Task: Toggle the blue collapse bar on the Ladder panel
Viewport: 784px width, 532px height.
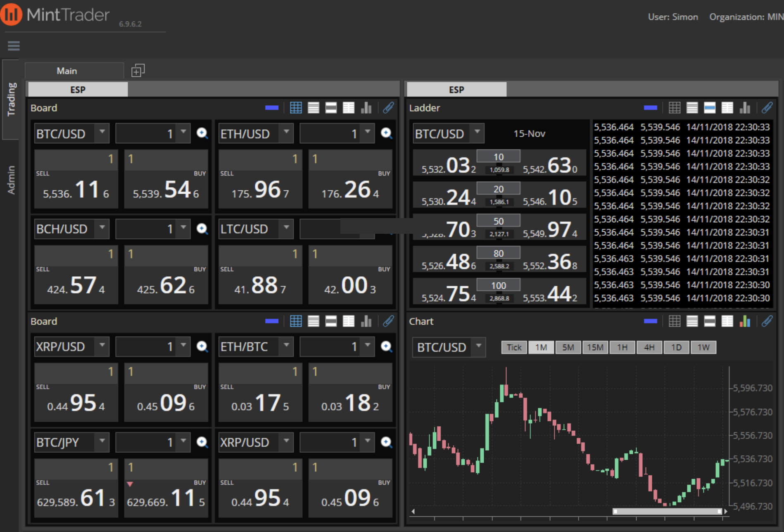Action: [x=651, y=108]
